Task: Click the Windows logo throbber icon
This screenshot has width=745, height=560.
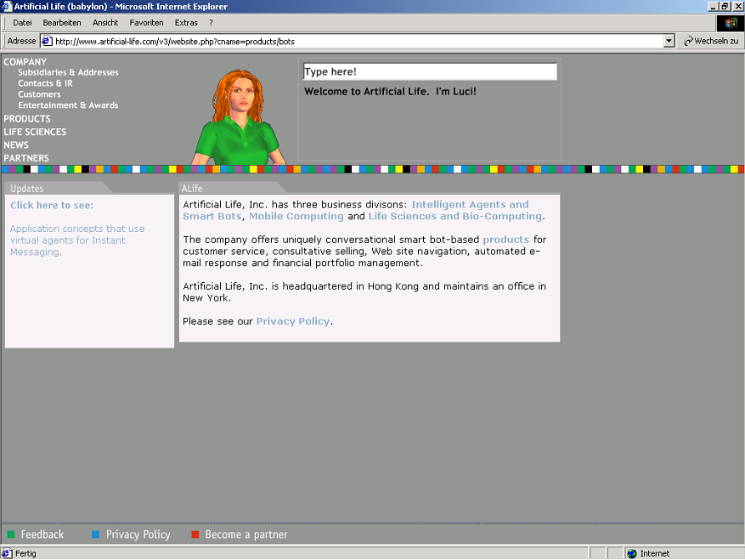Action: point(731,23)
